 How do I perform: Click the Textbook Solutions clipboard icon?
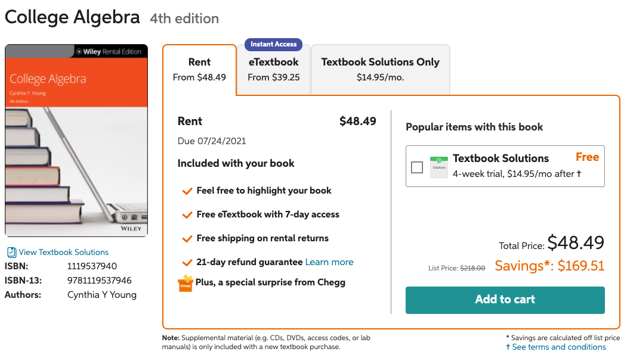(11, 252)
